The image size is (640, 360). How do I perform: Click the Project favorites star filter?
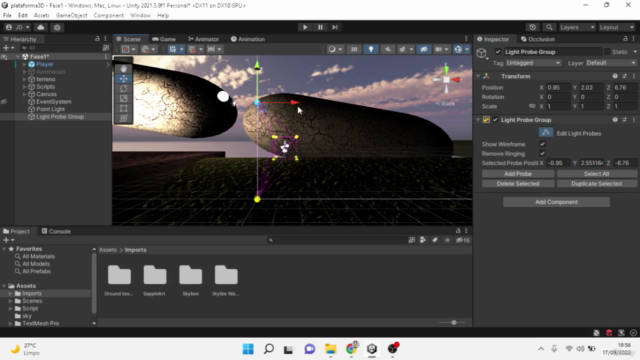(x=447, y=240)
